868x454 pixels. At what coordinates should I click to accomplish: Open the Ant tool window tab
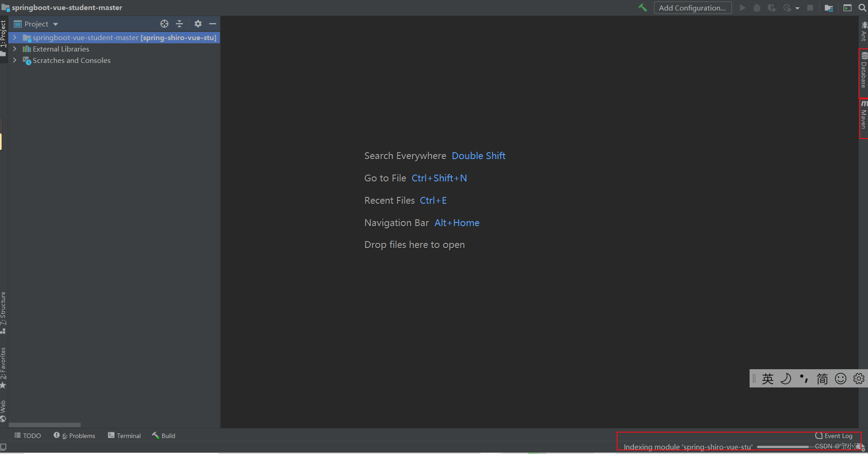point(863,31)
